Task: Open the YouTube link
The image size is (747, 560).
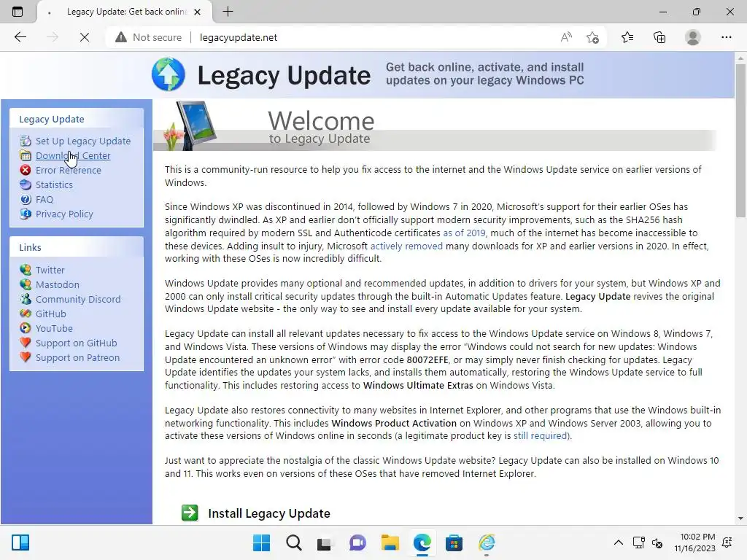Action: pos(54,329)
